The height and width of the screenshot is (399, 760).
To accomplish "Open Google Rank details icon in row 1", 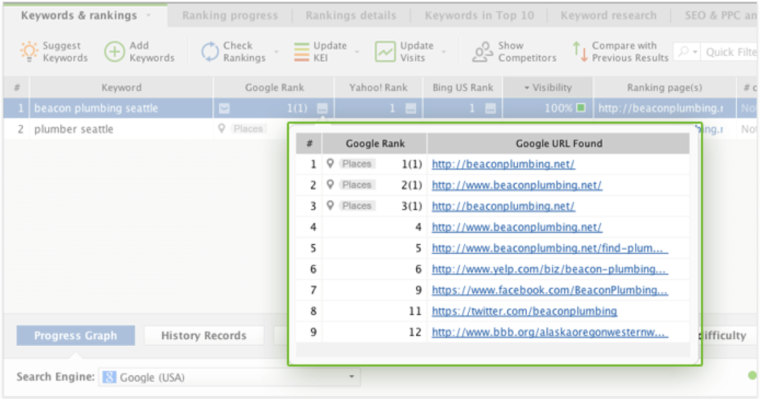I will [x=322, y=108].
